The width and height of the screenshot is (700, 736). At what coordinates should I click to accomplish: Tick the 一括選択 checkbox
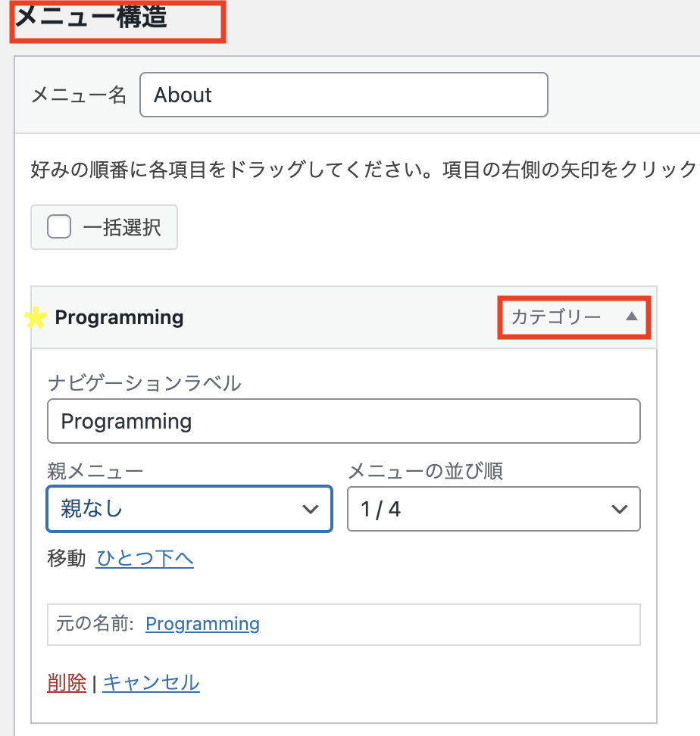pos(59,226)
